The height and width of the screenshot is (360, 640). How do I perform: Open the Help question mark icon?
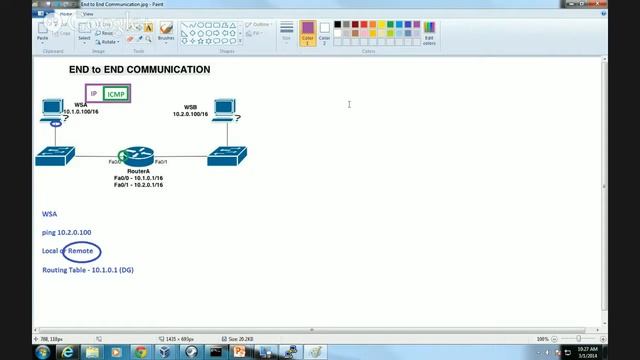point(603,13)
